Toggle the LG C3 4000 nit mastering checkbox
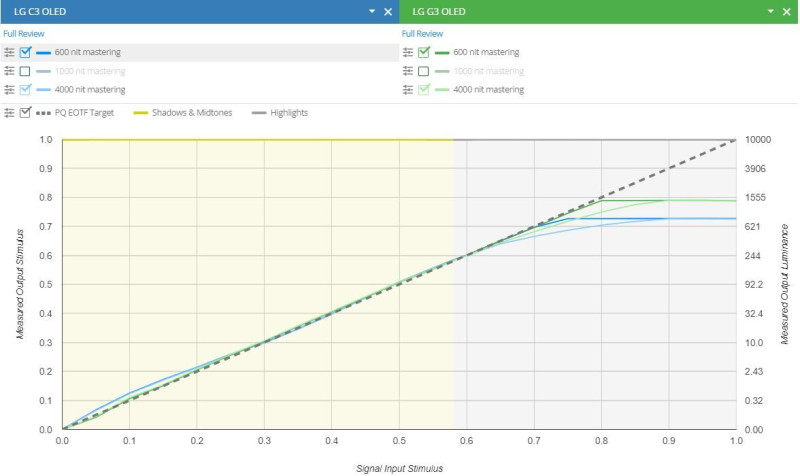The height and width of the screenshot is (476, 800). [25, 89]
